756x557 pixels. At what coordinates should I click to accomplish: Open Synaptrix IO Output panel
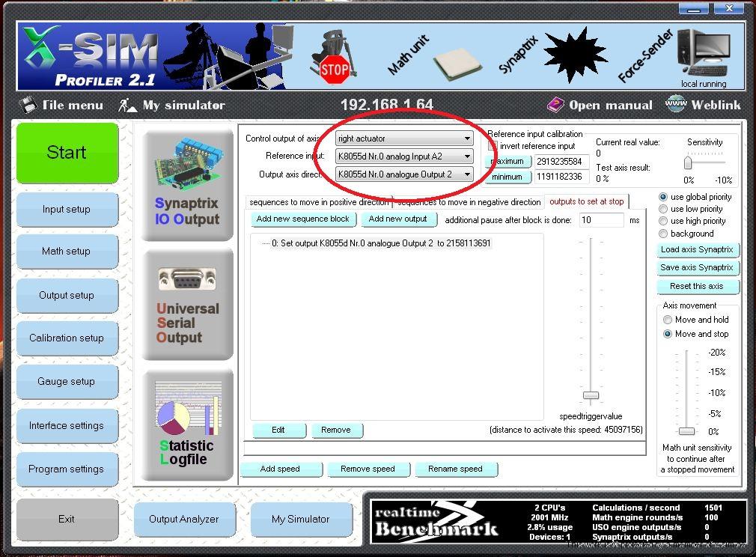pyautogui.click(x=187, y=186)
